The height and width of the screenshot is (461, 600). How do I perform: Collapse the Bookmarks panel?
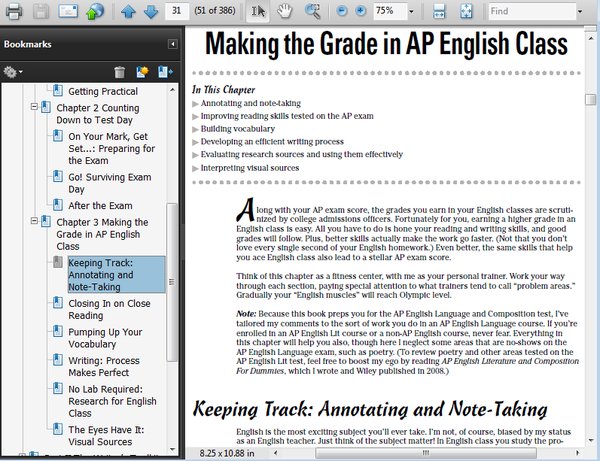click(173, 44)
